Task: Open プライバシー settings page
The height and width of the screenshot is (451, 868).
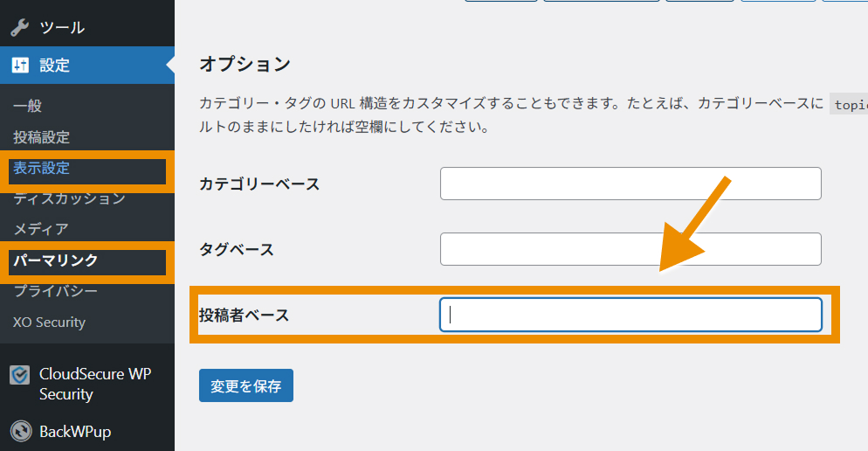Action: coord(56,291)
